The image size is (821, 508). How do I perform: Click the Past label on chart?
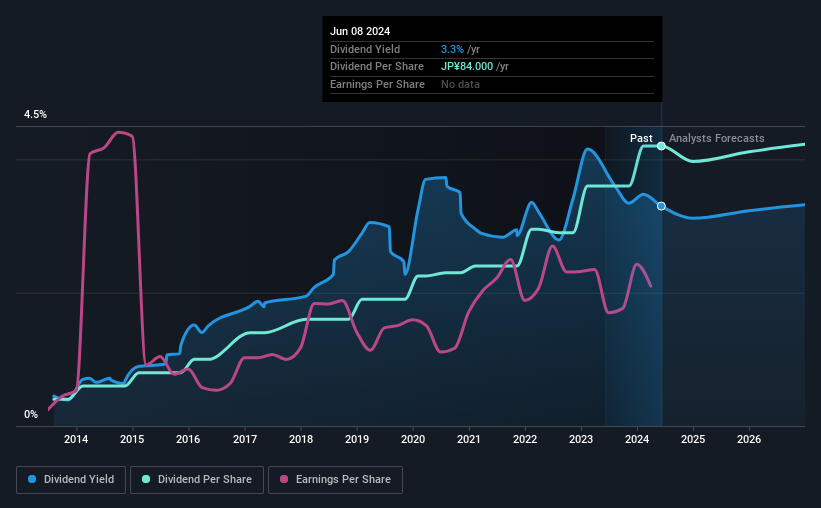pos(641,138)
